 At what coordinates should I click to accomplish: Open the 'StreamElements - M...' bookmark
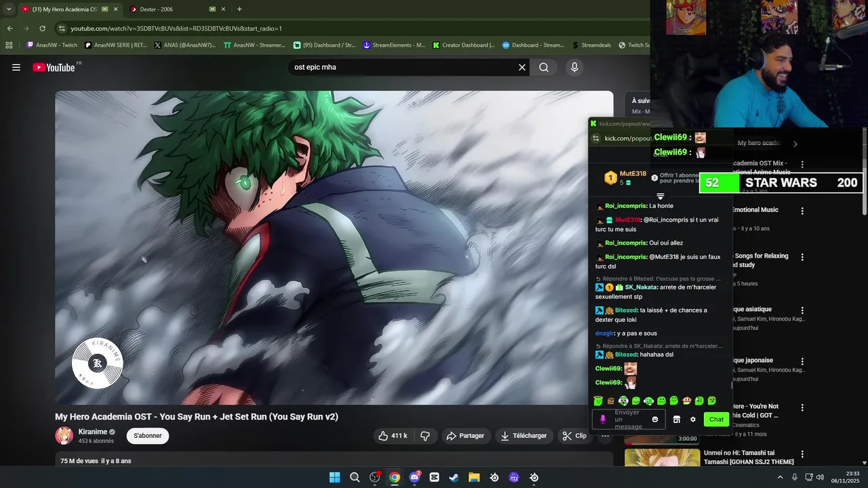[394, 45]
